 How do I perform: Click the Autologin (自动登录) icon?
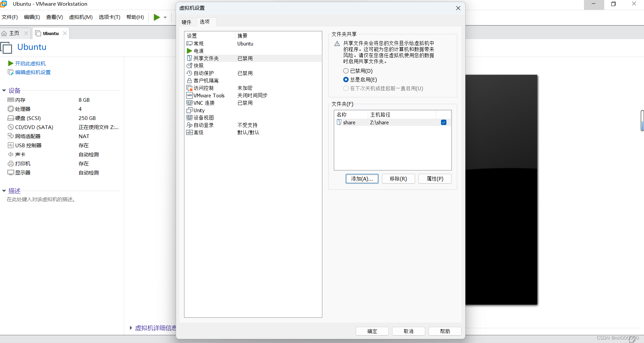[189, 125]
